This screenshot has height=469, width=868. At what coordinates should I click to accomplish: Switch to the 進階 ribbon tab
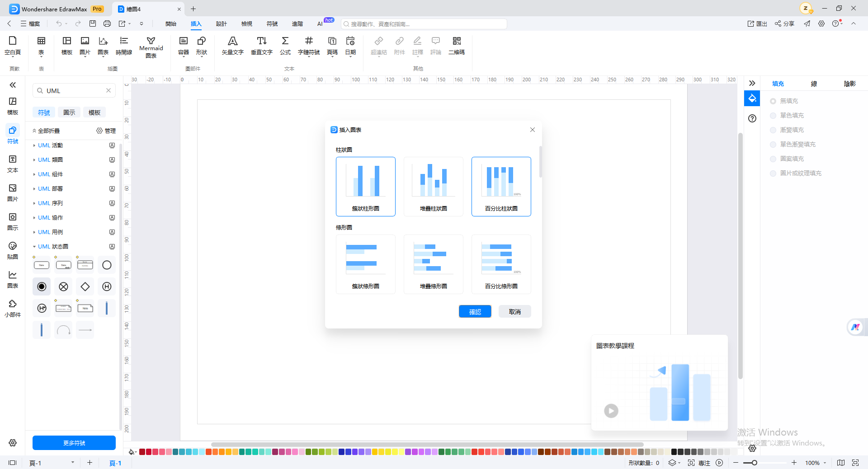pos(297,24)
